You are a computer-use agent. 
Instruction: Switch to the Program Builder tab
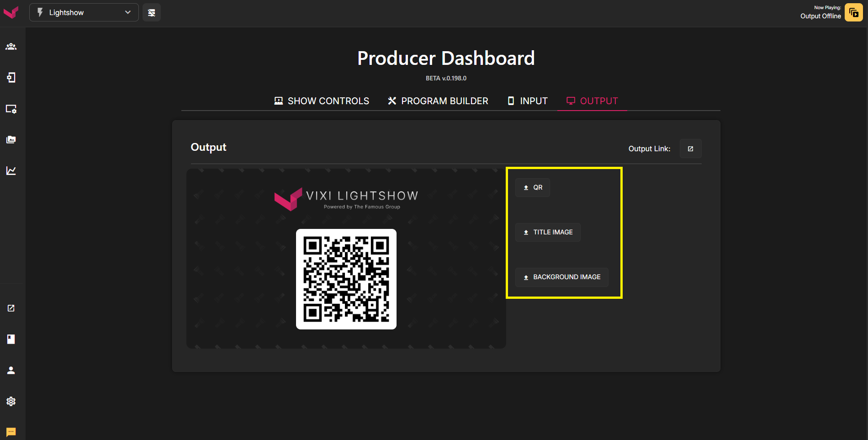click(438, 101)
